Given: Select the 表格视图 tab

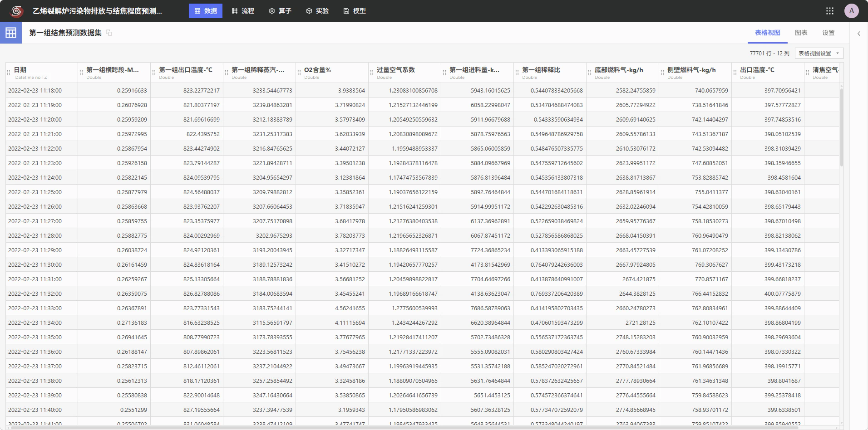Looking at the screenshot, I should click(768, 33).
